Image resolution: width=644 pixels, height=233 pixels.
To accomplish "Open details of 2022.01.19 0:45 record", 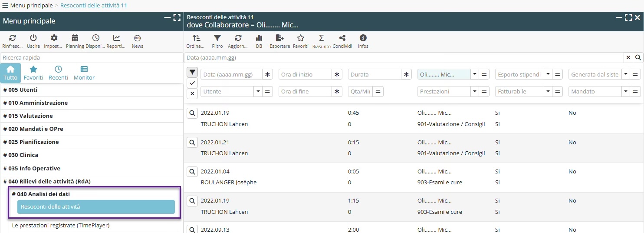I will [192, 113].
